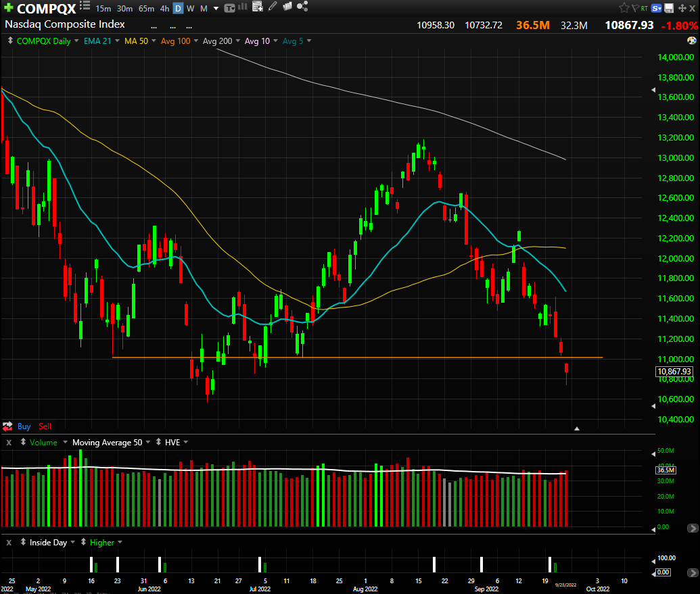The width and height of the screenshot is (700, 594).
Task: Open the Inside Day indicator dropdown
Action: [73, 542]
